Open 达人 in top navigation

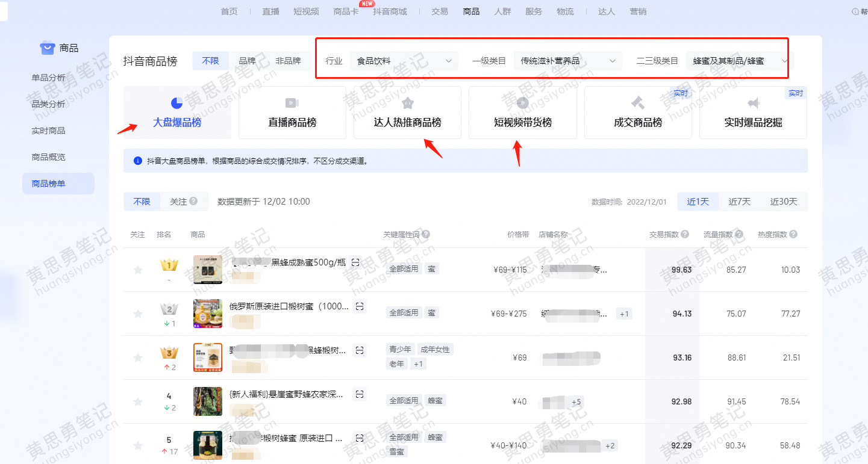pos(607,11)
